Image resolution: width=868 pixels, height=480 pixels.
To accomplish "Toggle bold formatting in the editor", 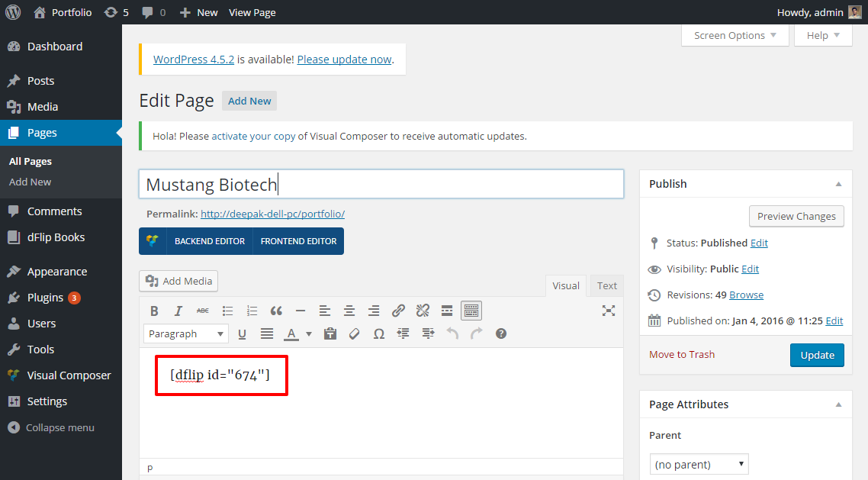I will 154,311.
